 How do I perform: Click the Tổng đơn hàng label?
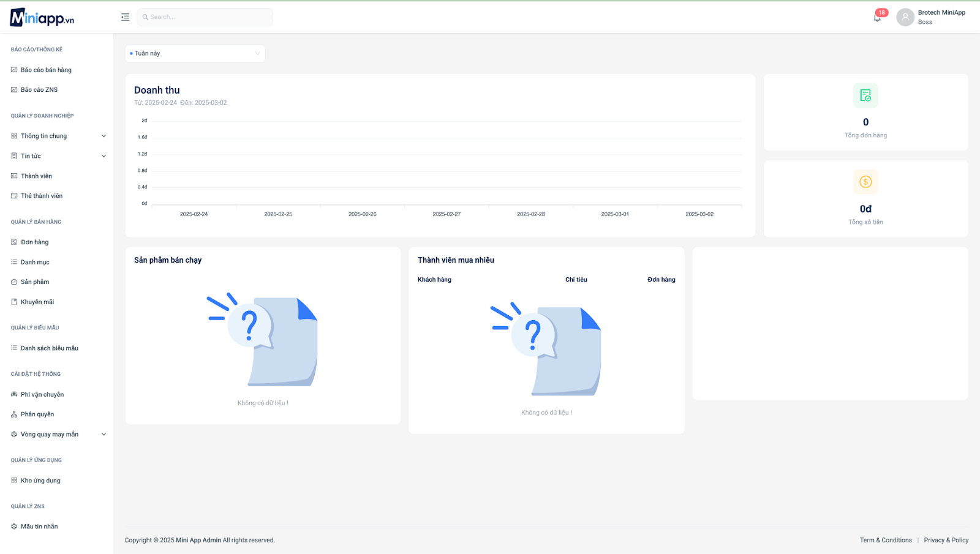tap(865, 135)
